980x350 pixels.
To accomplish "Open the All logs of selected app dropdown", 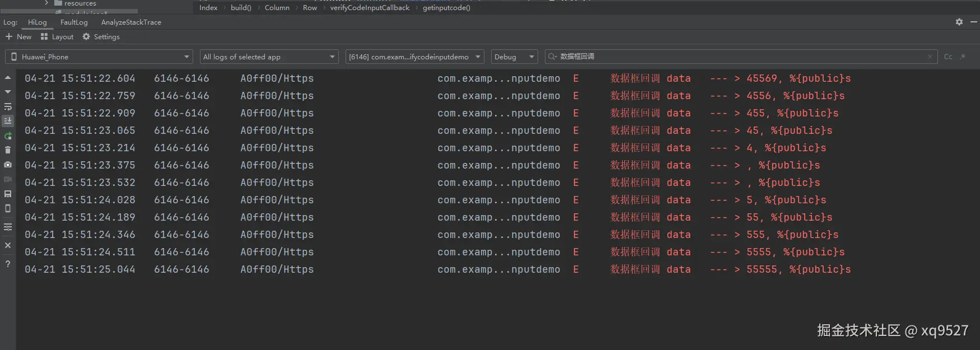I will click(269, 57).
